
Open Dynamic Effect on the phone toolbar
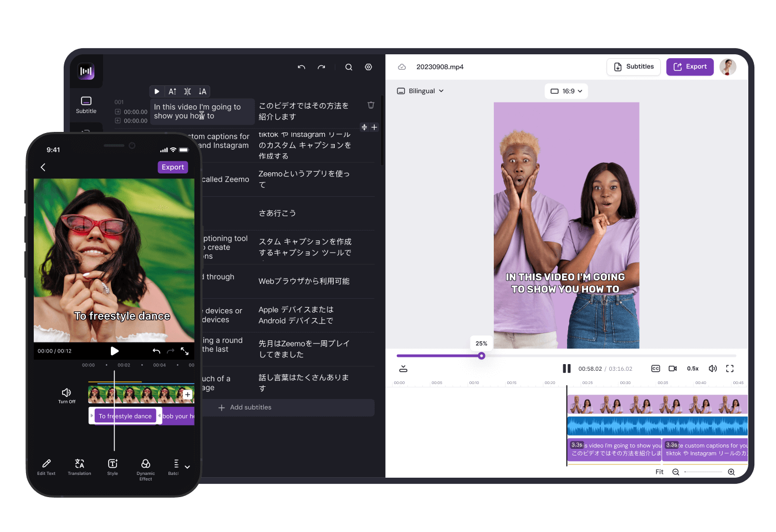[146, 469]
